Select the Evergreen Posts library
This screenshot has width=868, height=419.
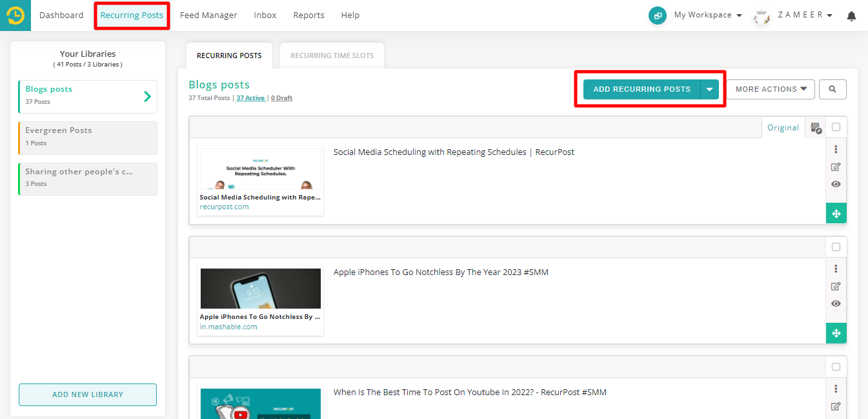pos(88,138)
